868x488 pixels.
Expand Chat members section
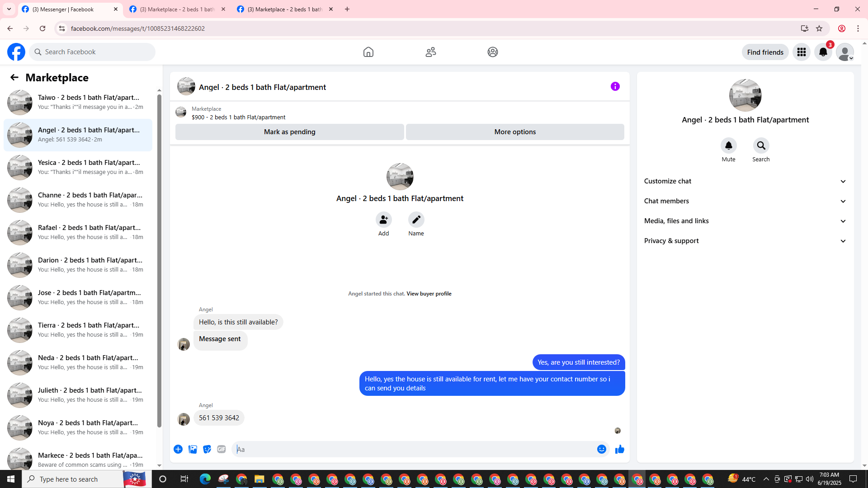click(745, 201)
